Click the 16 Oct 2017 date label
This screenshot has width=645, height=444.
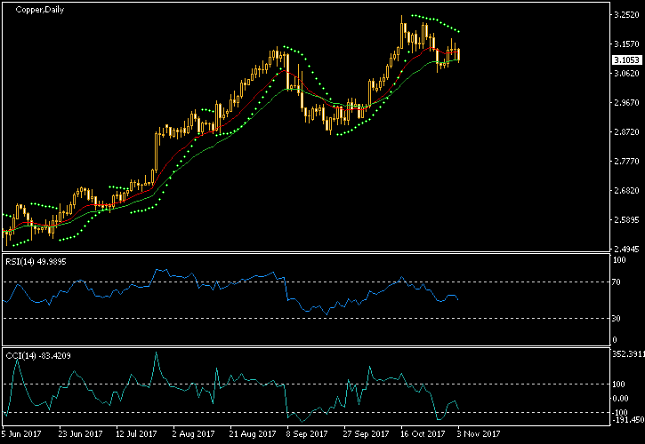[422, 434]
